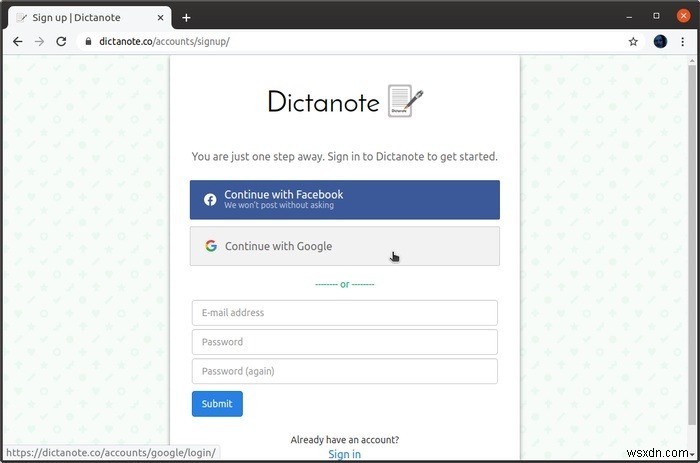Reload the Dictanote signup page
Image resolution: width=700 pixels, height=463 pixels.
(x=61, y=42)
